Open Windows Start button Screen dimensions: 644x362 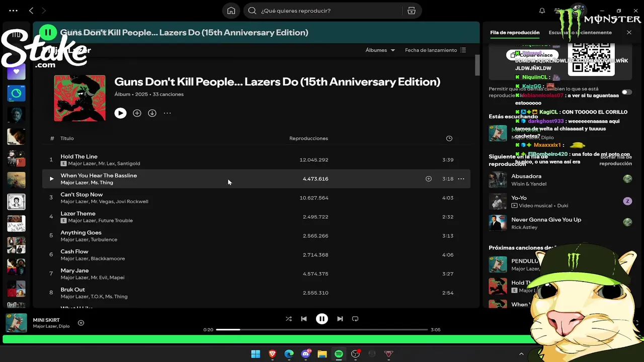pos(256,354)
